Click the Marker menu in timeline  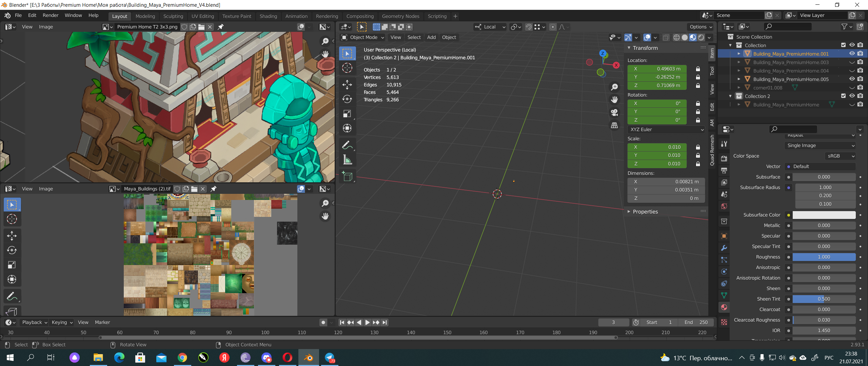[102, 322]
